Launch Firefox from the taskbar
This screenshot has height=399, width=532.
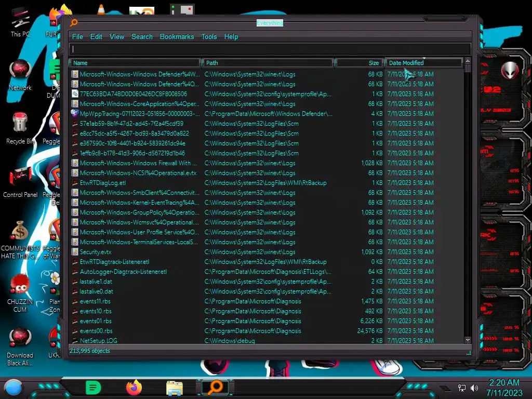[x=134, y=388]
